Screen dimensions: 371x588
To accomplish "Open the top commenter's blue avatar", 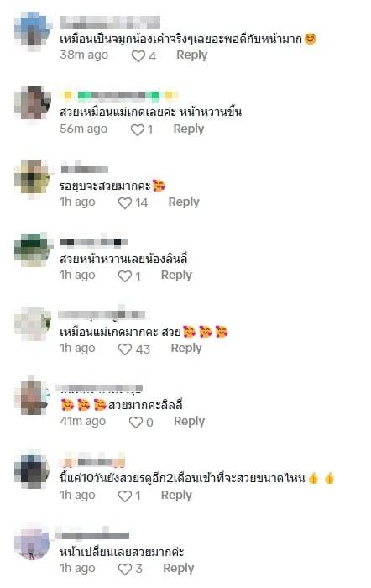I will click(32, 31).
